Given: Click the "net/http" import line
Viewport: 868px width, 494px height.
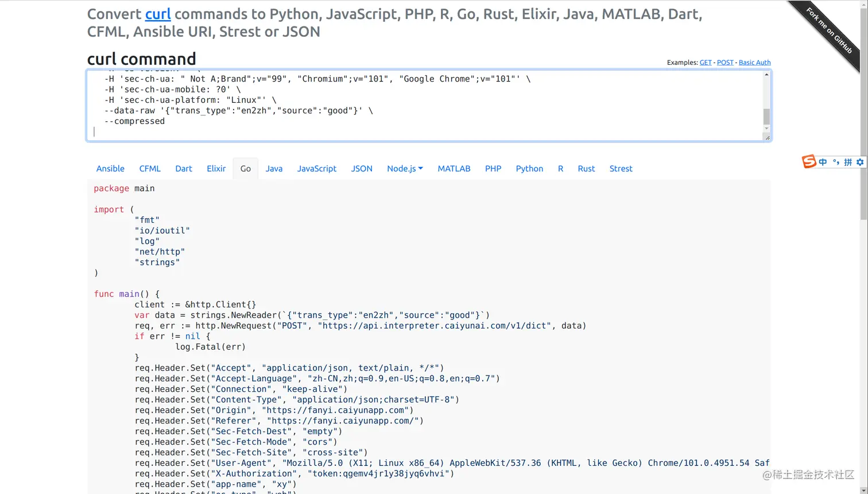Looking at the screenshot, I should tap(160, 252).
